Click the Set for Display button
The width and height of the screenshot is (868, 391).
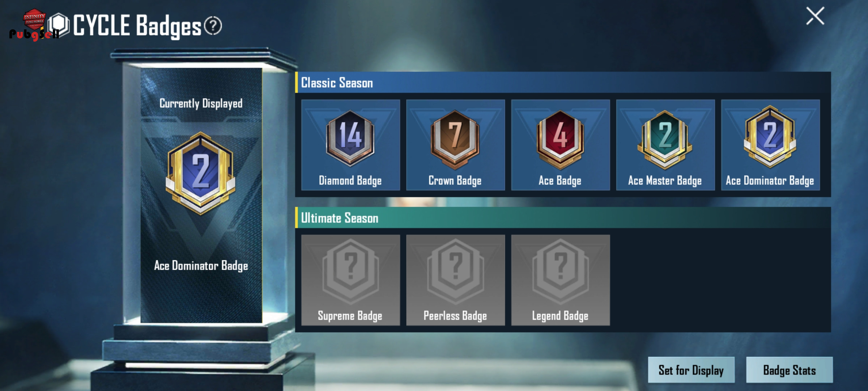coord(691,370)
